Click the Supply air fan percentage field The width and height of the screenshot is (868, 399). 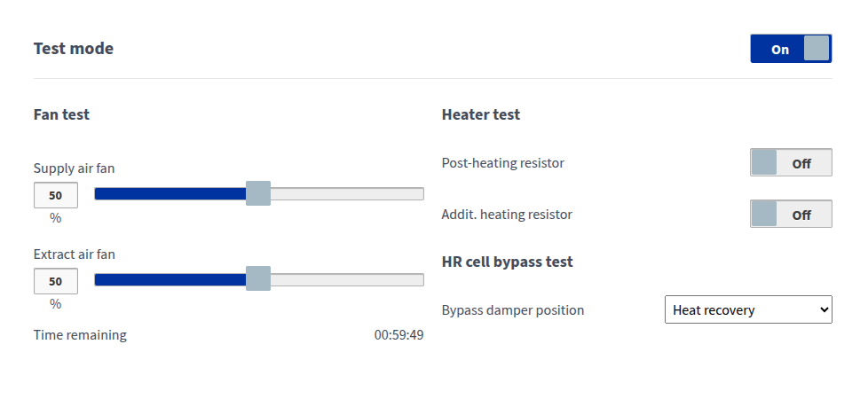[x=55, y=195]
